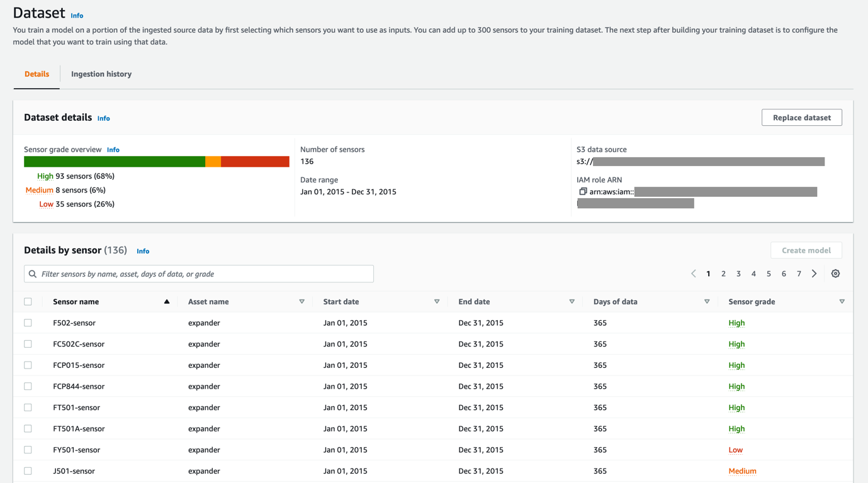Focus the Filter sensors search field
This screenshot has width=868, height=483.
coord(199,274)
